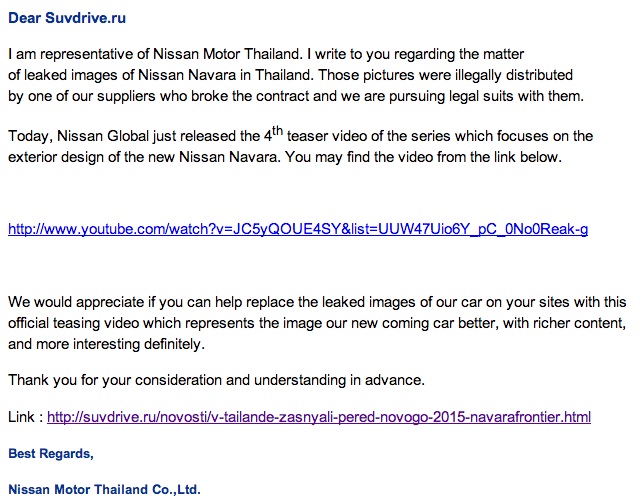Click the line beginning "I am representative of Nissan"
643x498 pixels.
tap(266, 54)
